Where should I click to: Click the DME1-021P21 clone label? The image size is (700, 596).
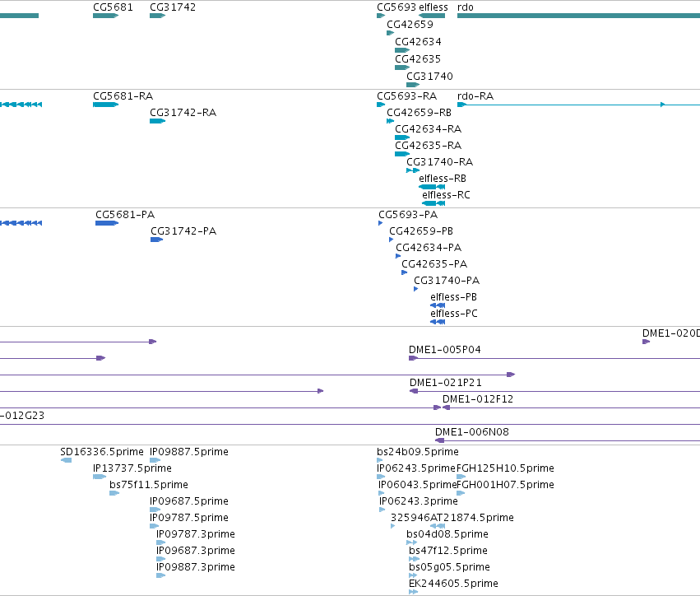[446, 384]
